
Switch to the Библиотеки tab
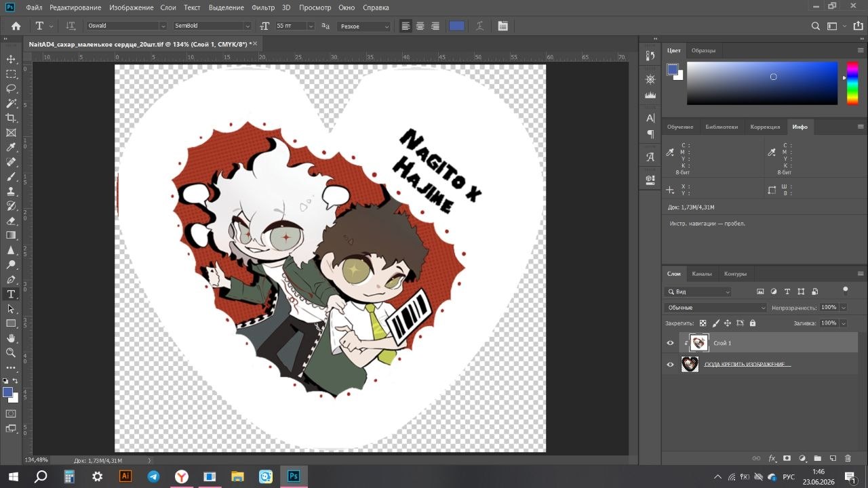(722, 127)
